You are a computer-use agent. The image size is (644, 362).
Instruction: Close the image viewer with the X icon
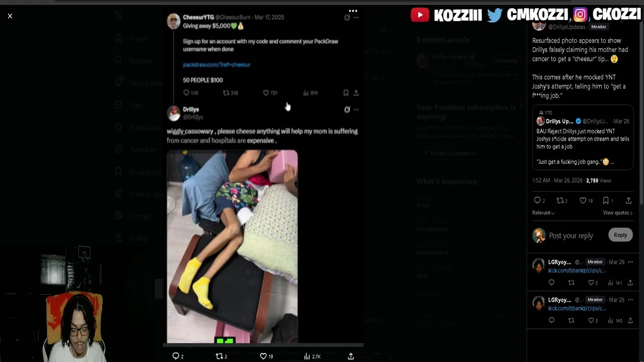10,16
